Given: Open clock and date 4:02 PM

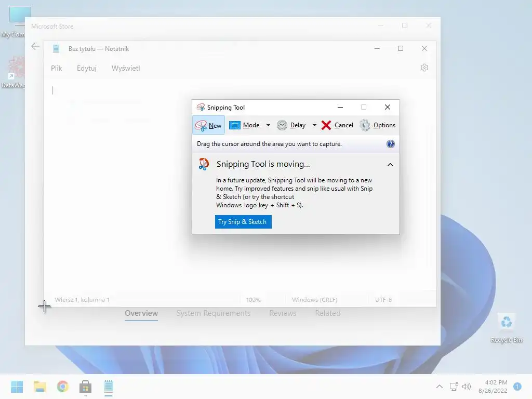Looking at the screenshot, I should 493,387.
